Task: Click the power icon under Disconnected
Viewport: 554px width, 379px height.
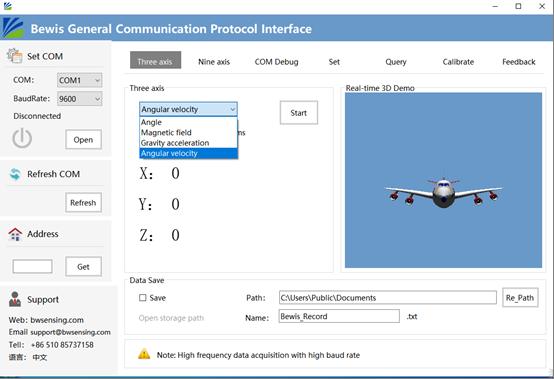Action: point(22,138)
